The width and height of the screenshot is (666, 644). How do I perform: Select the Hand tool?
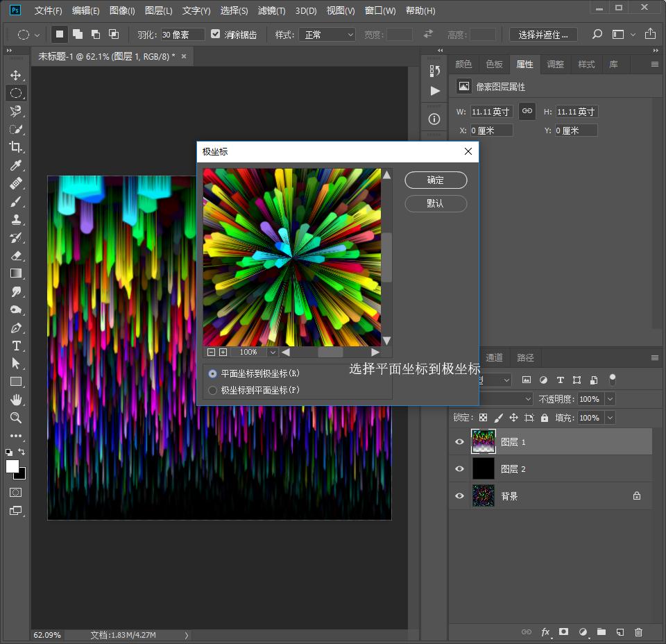[15, 400]
